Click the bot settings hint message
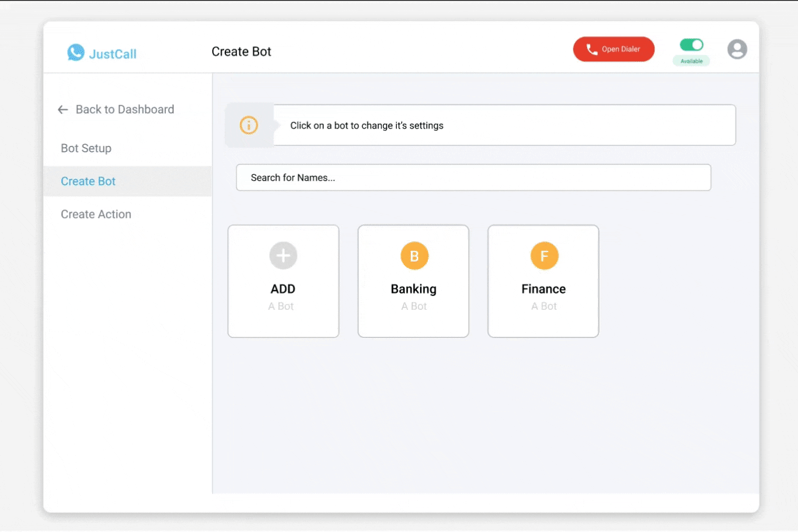Screen dimensions: 798x532 tap(367, 125)
